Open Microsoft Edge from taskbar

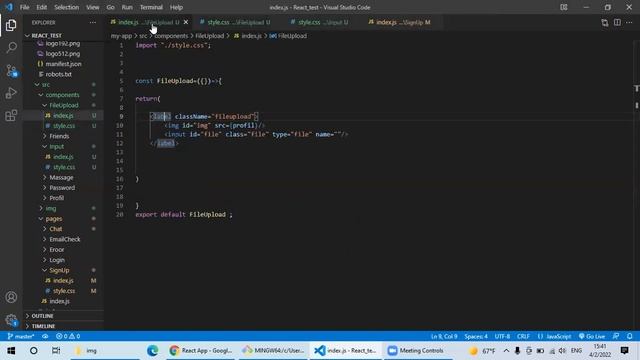pos(153,351)
